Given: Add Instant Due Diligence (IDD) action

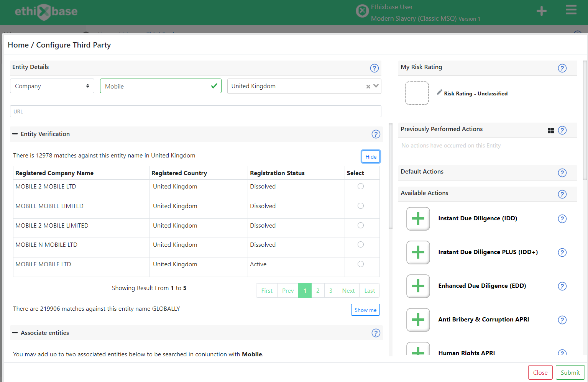Looking at the screenshot, I should coord(418,218).
